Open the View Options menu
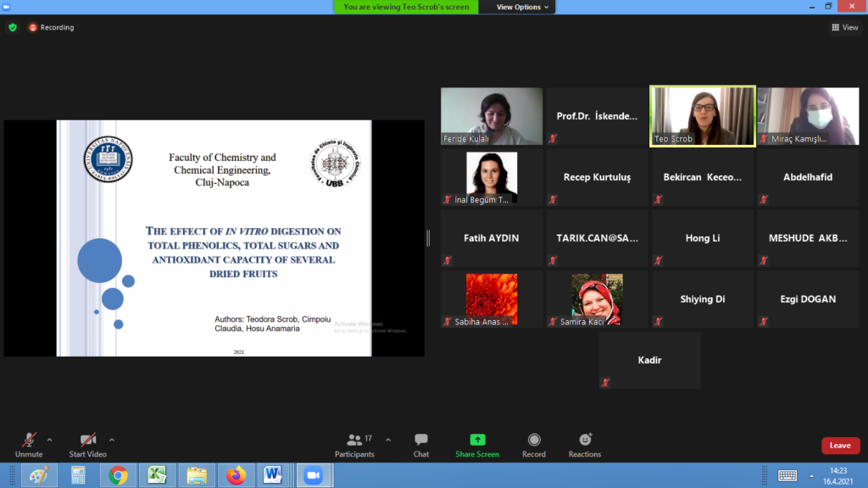 pos(522,7)
